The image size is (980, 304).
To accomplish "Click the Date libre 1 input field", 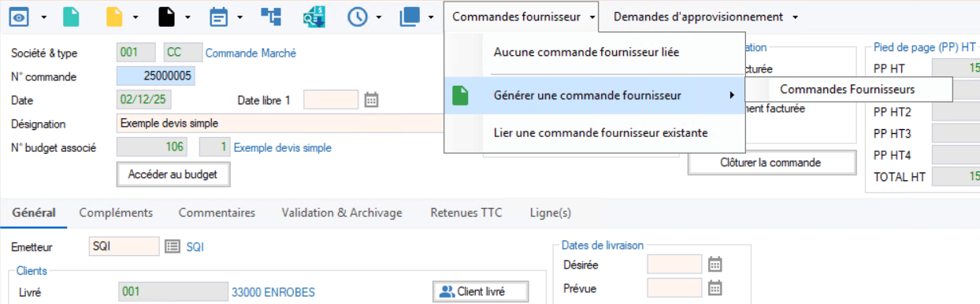I will (331, 100).
